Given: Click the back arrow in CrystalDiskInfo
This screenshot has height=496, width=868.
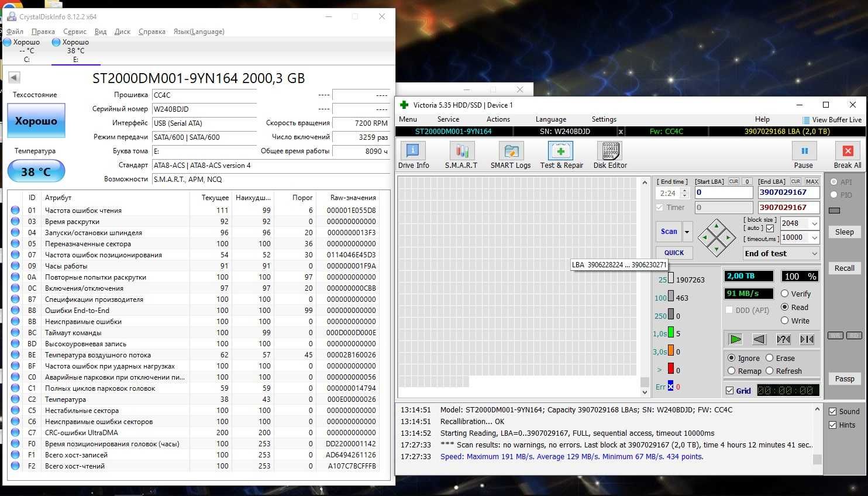Looking at the screenshot, I should pos(15,77).
